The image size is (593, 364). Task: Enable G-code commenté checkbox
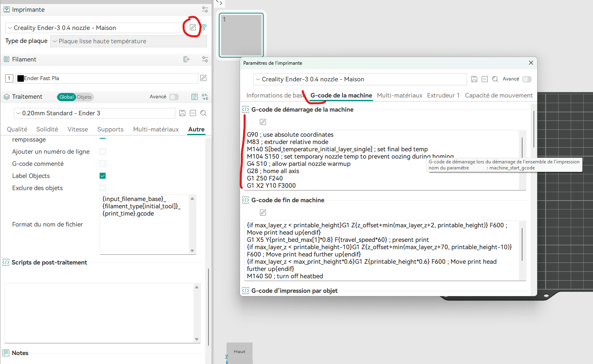point(103,163)
